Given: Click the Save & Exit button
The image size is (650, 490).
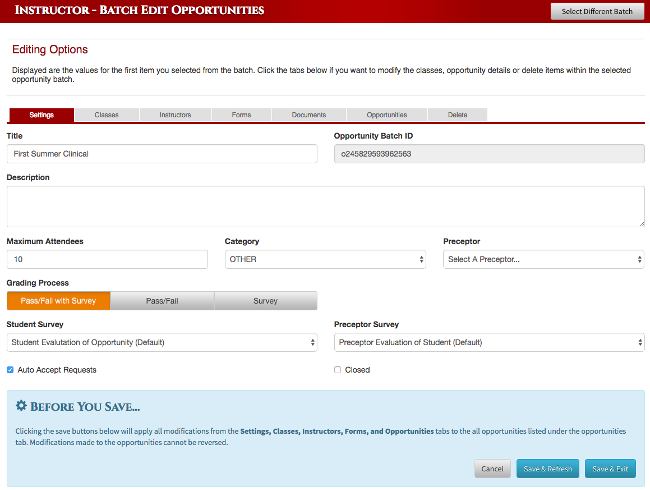Looking at the screenshot, I should (x=610, y=469).
